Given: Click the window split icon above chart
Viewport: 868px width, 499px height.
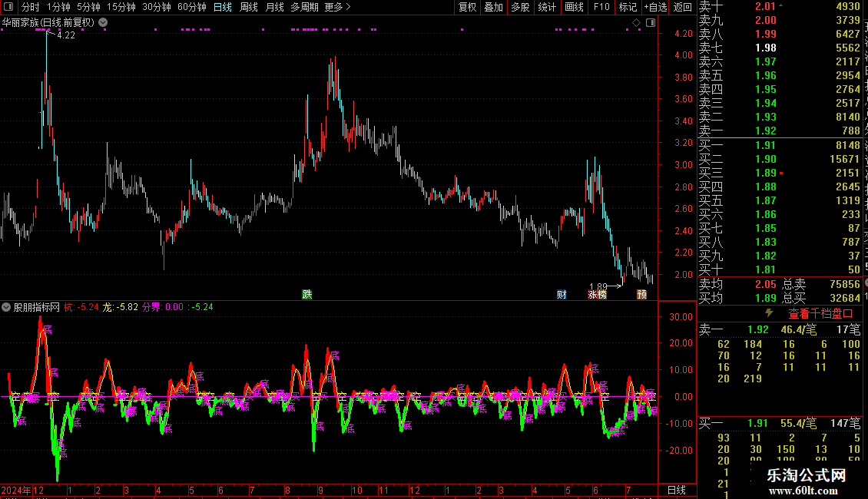Looking at the screenshot, I should click(x=651, y=23).
